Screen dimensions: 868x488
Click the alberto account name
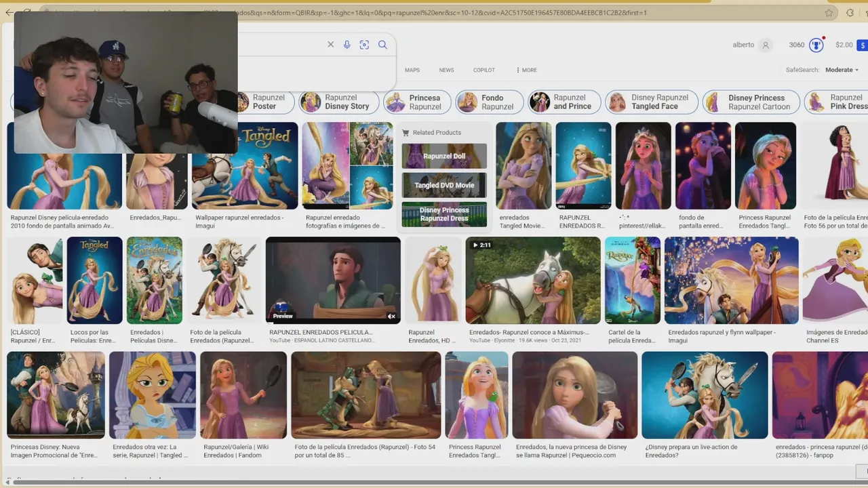click(743, 45)
